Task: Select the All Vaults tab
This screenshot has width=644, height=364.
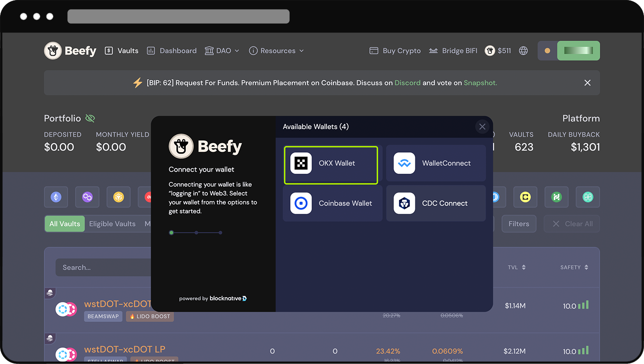Action: click(65, 224)
